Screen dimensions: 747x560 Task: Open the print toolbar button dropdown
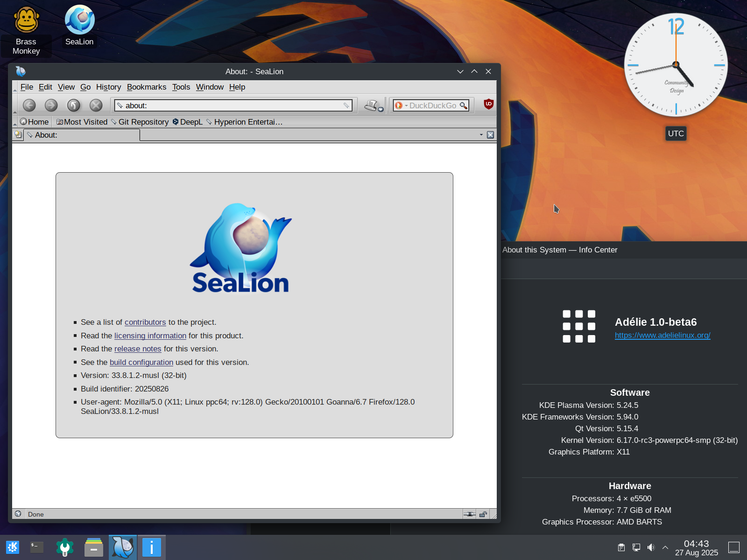pos(381,110)
